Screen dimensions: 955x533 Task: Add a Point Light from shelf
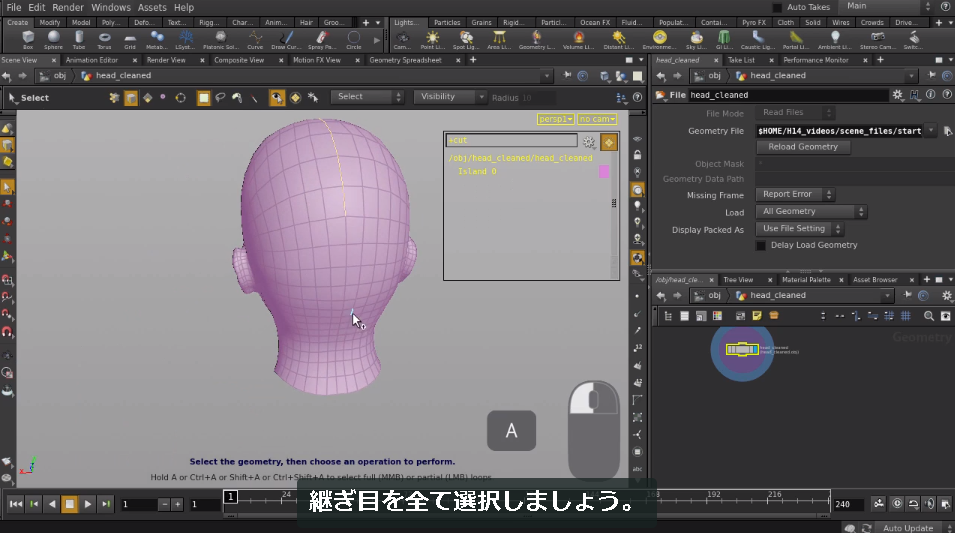pyautogui.click(x=432, y=40)
